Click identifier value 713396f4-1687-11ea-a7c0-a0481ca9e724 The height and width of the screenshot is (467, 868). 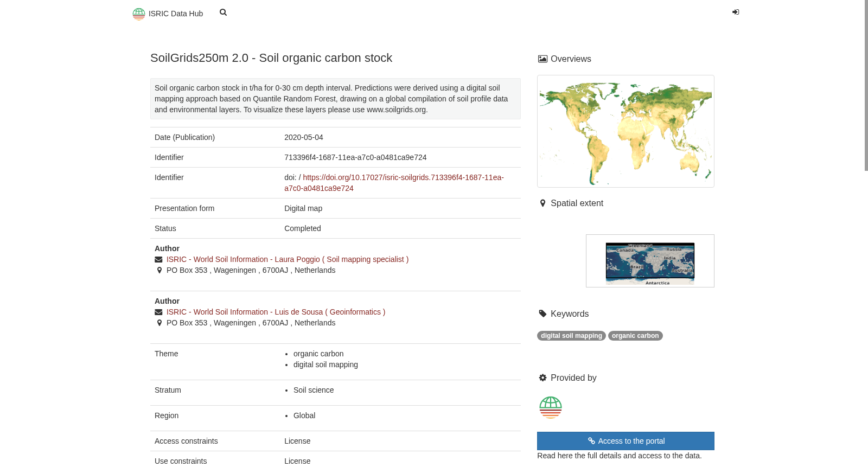point(355,157)
